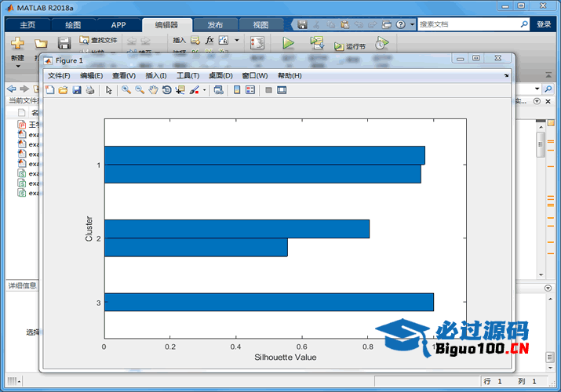Click the 登录 sign-in link
Viewport: 561px width, 392px height.
point(544,24)
